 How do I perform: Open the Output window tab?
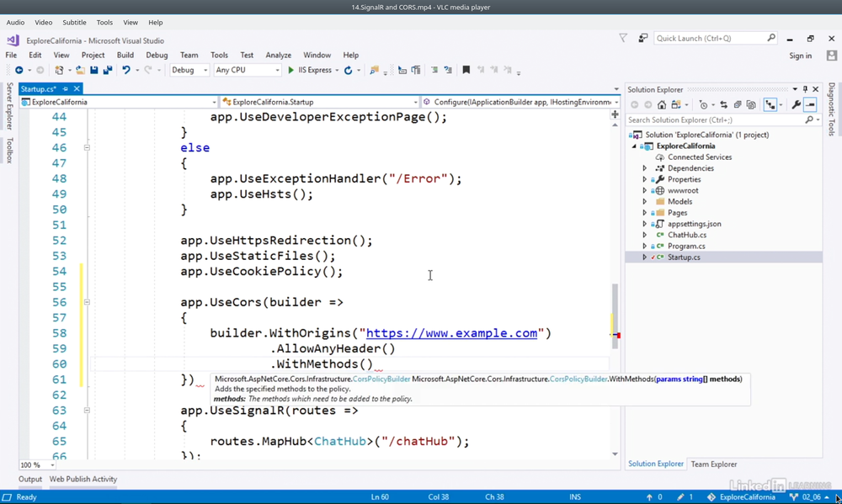30,479
